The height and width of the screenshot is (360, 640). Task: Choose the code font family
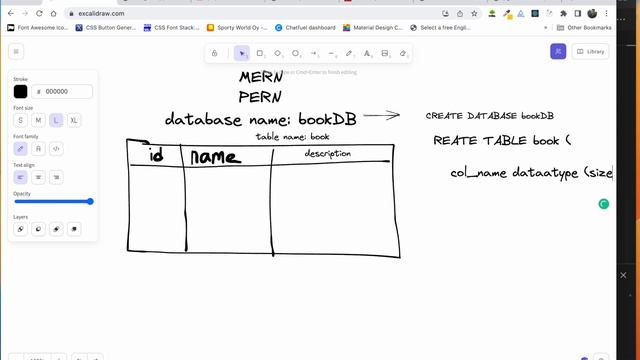(56, 149)
